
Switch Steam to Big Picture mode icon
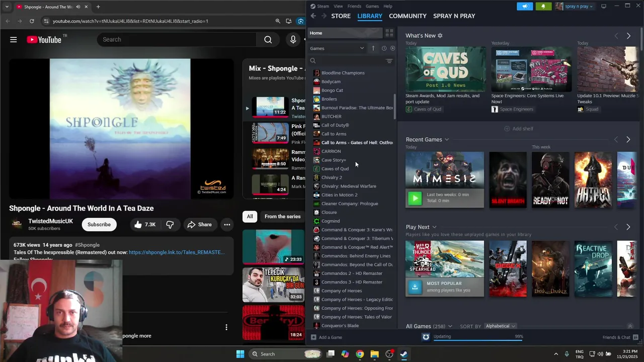pyautogui.click(x=604, y=6)
